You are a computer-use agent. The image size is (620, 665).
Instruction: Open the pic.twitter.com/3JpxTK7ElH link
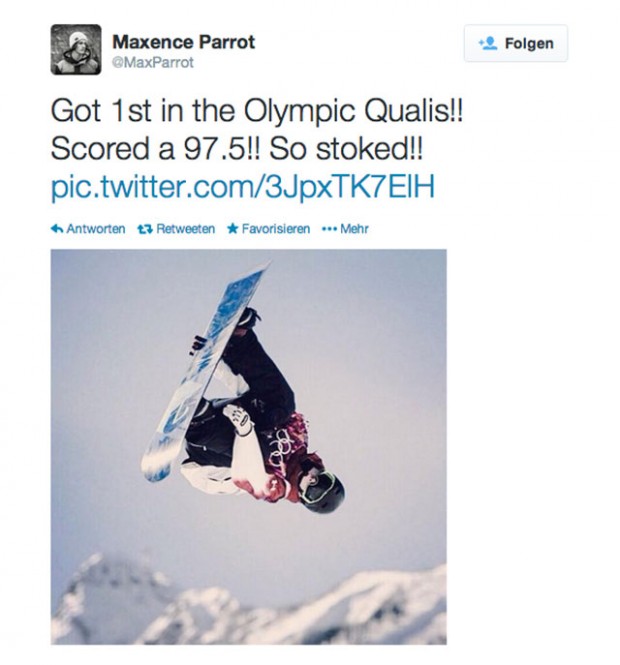[242, 187]
